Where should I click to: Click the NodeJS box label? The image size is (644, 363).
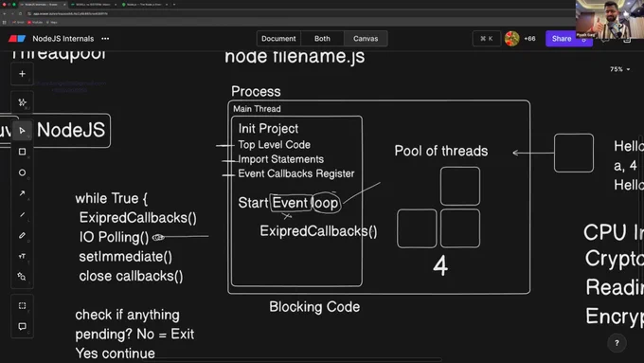tap(71, 130)
